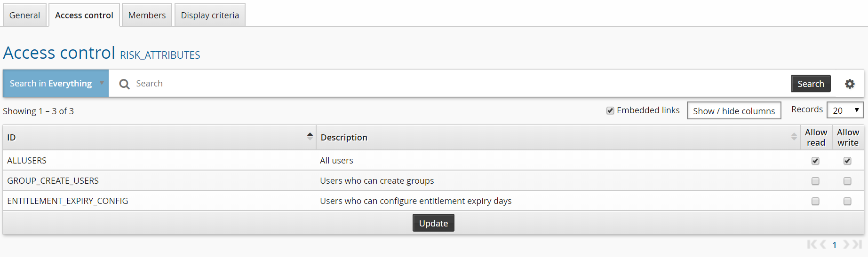Go to previous page pagination arrow

(823, 244)
